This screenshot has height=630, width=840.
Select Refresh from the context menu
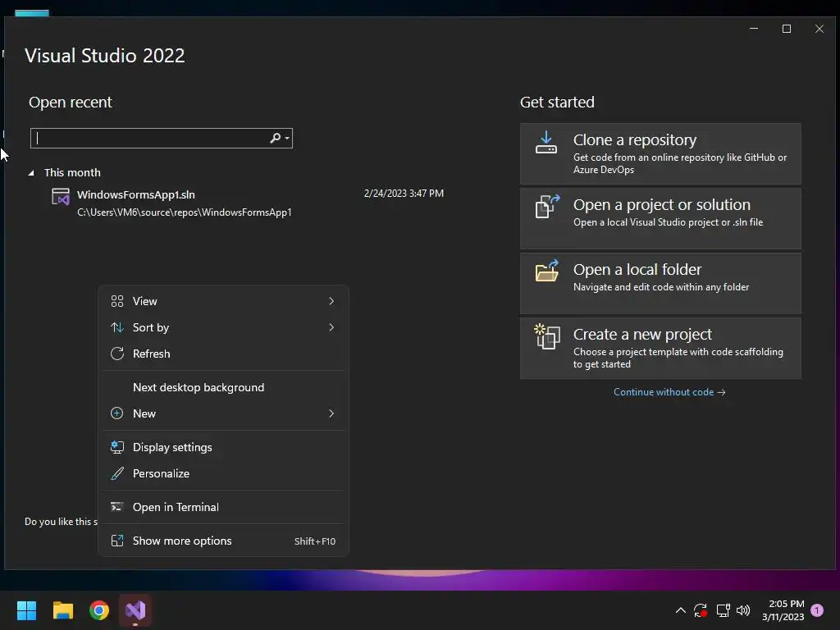(x=223, y=354)
